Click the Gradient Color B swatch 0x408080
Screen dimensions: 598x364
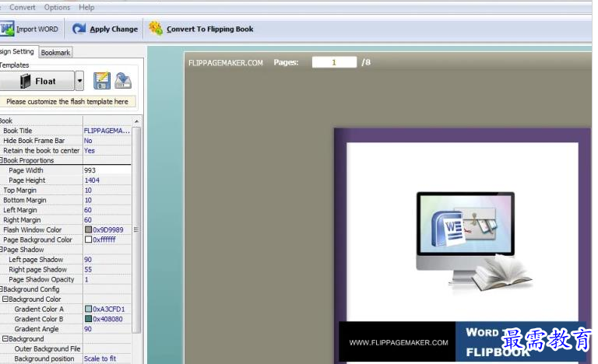tap(88, 319)
